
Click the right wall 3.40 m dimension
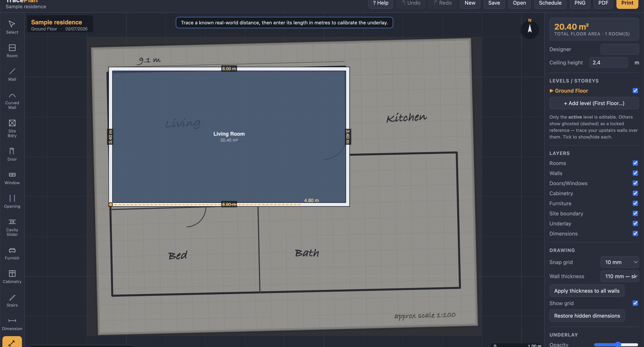tap(348, 136)
